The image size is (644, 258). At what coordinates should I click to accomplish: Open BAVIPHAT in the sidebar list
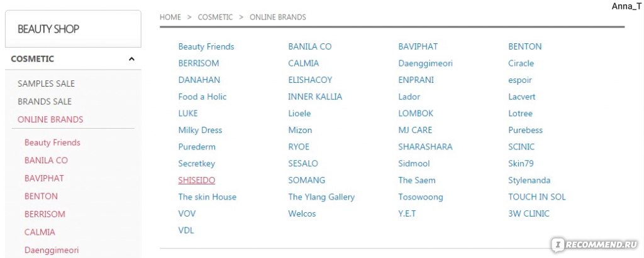[44, 178]
